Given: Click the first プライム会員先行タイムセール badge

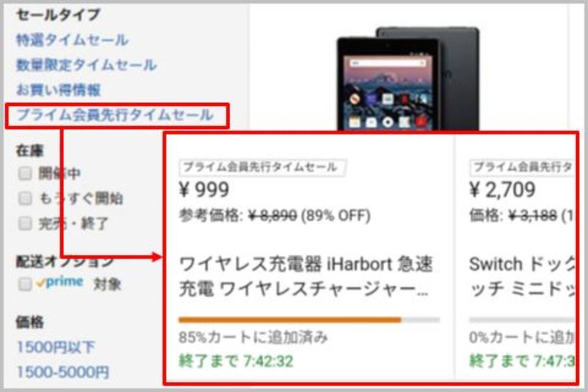Looking at the screenshot, I should [263, 167].
